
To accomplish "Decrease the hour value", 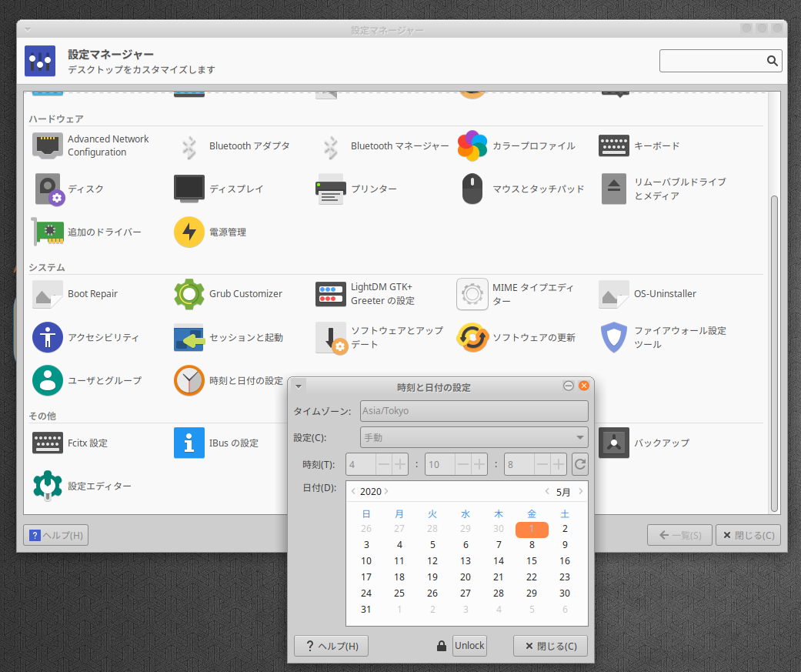I will [384, 464].
